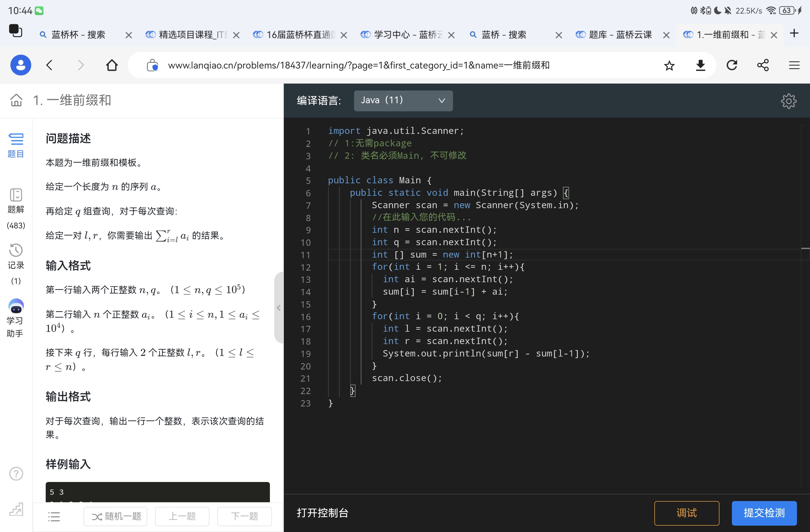This screenshot has width=810, height=532.
Task: Click the share icon in address bar
Action: coord(763,65)
